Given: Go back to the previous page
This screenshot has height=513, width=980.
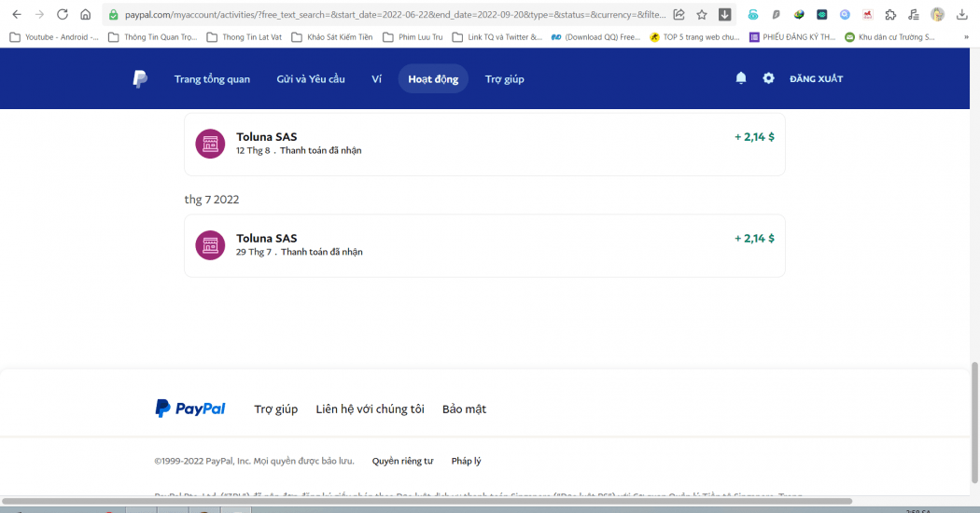Looking at the screenshot, I should 16,14.
